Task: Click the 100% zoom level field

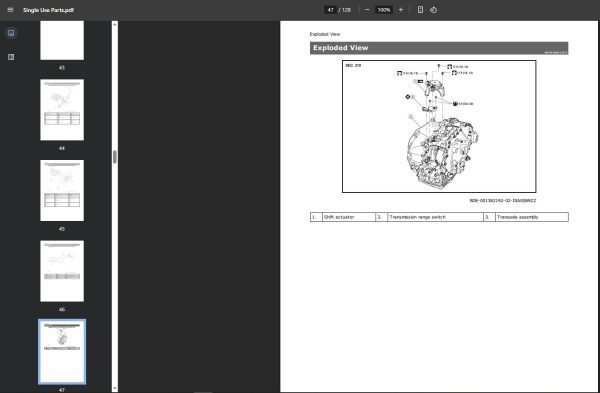Action: [384, 10]
